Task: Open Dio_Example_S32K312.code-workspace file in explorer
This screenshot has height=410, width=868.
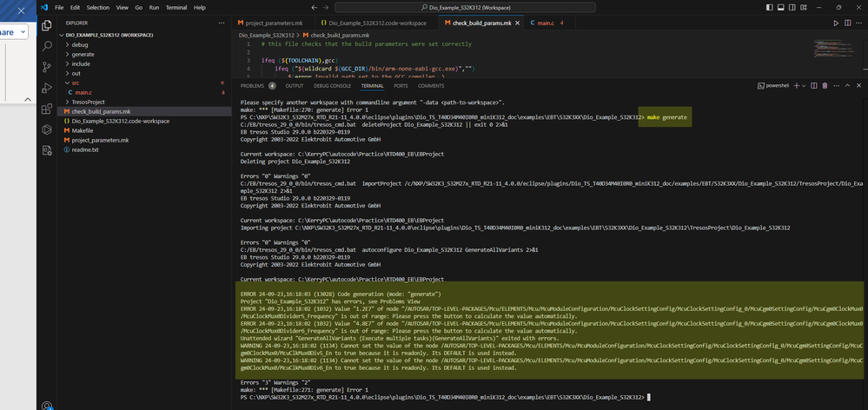Action: [120, 121]
